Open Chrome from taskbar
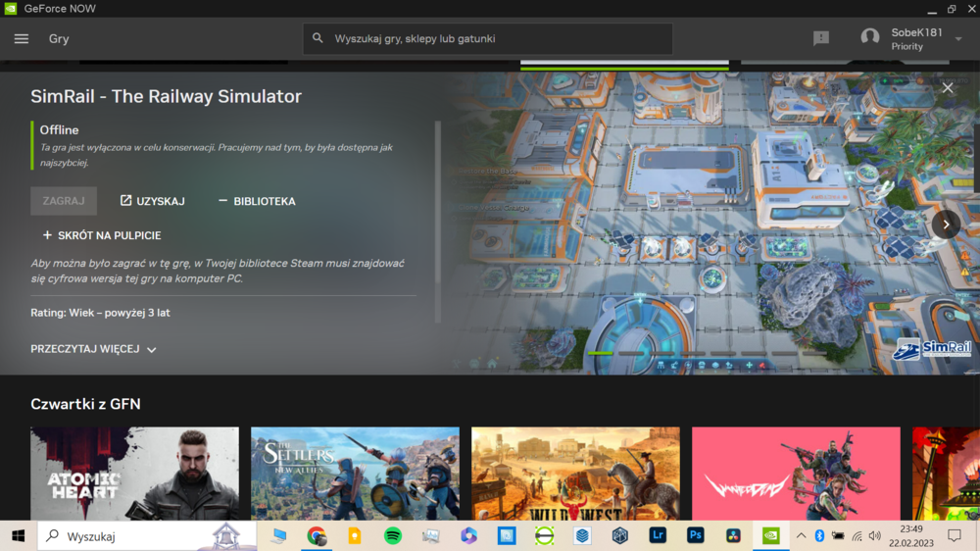The height and width of the screenshot is (551, 980). pyautogui.click(x=317, y=536)
